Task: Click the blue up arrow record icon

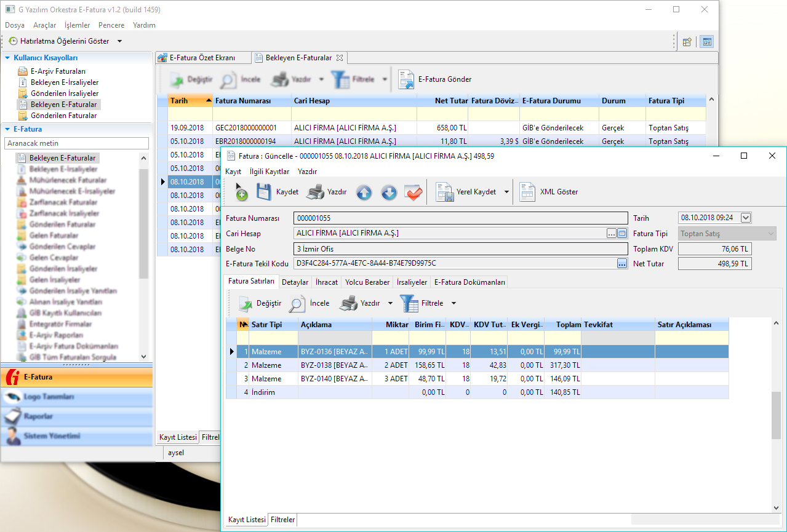Action: (364, 193)
